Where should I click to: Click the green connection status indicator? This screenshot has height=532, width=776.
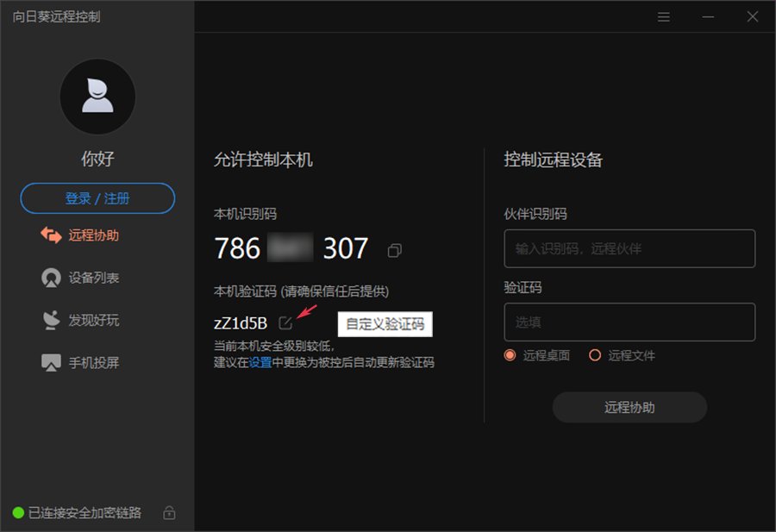tap(18, 513)
